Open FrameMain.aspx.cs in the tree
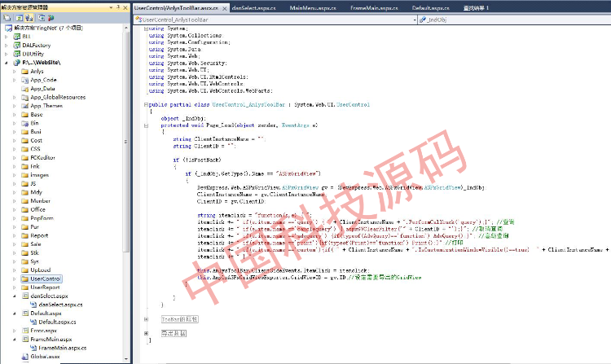 63,348
